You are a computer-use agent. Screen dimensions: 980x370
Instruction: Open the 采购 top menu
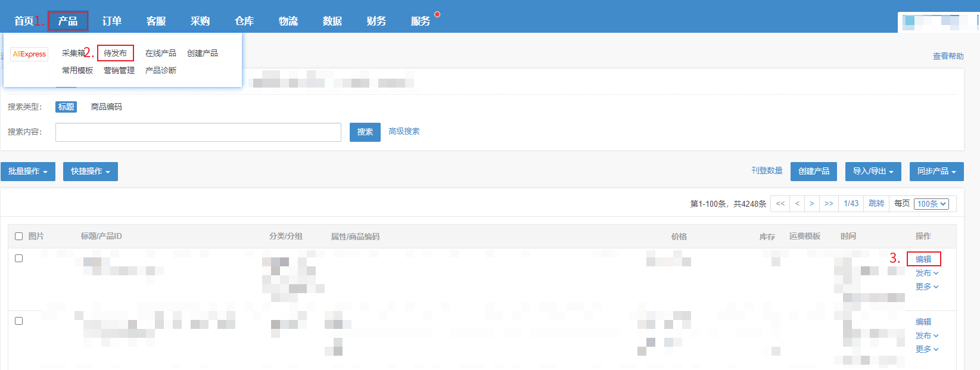pyautogui.click(x=200, y=21)
